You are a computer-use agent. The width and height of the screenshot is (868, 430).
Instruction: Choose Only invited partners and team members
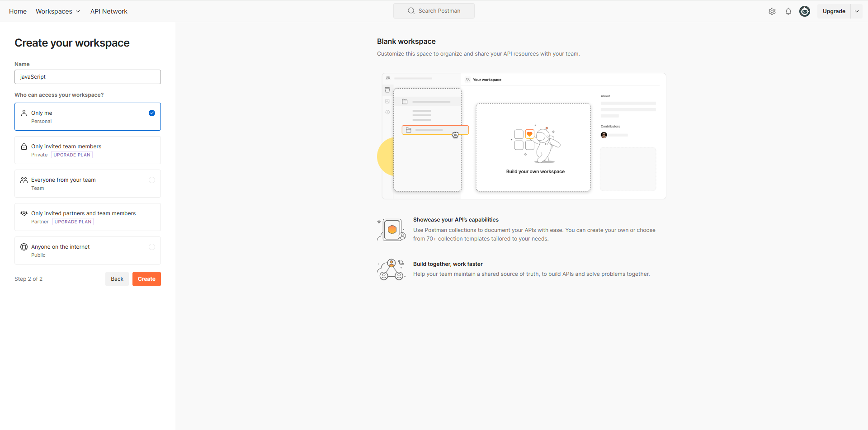point(88,217)
